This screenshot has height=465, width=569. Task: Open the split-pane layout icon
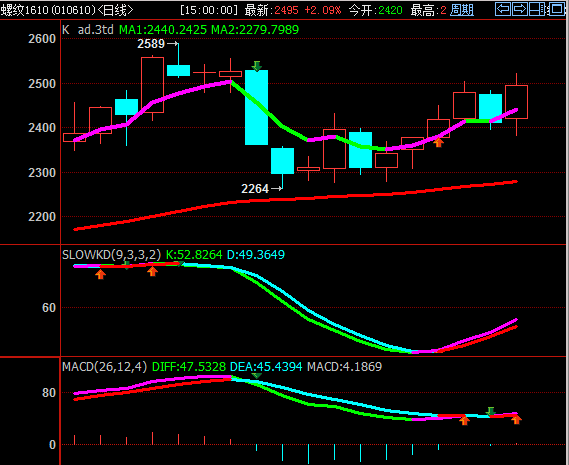[x=537, y=9]
